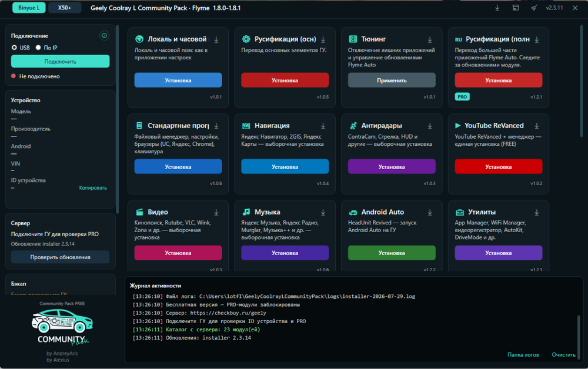Install the Стандартные прог module
Image resolution: width=588 pixels, height=369 pixels.
coord(178,167)
